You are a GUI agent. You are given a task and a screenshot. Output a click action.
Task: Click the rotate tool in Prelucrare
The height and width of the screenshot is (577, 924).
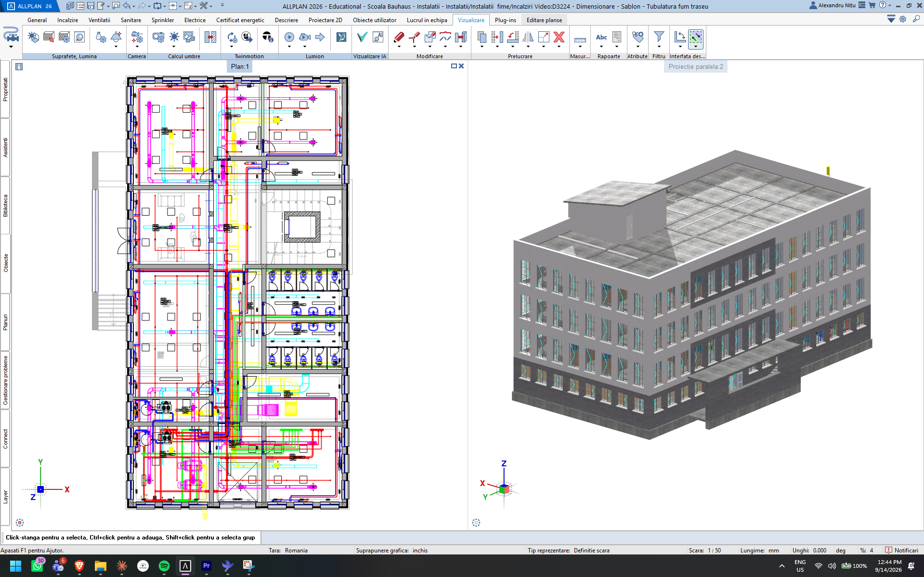click(x=513, y=37)
